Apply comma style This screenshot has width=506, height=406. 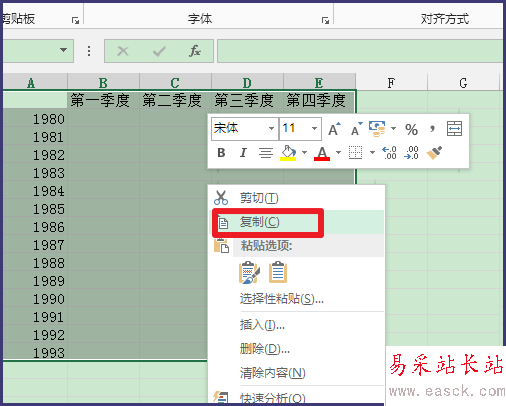432,129
